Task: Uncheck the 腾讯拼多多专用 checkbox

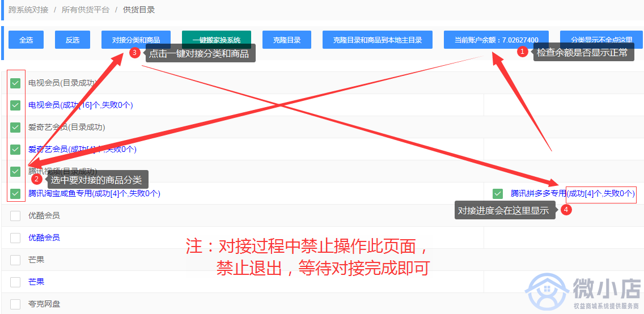Action: point(498,193)
